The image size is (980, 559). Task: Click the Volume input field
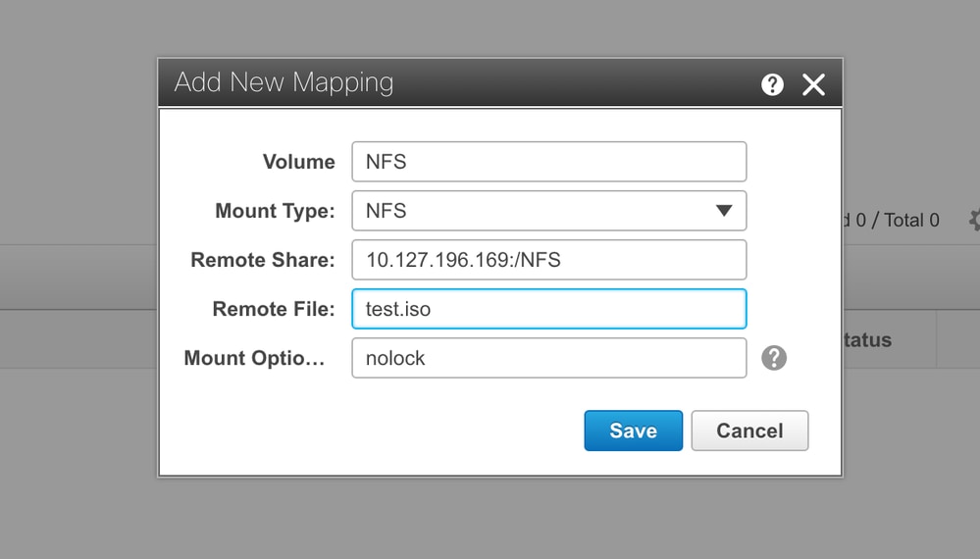click(548, 162)
